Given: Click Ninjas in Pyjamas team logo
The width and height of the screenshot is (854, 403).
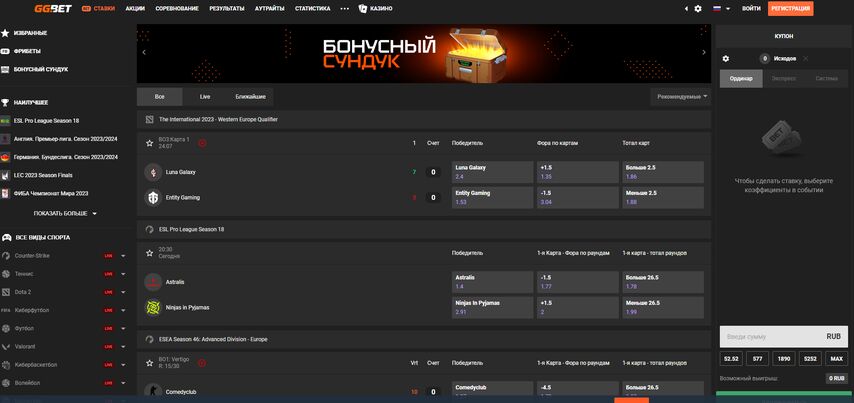Looking at the screenshot, I should [x=153, y=308].
